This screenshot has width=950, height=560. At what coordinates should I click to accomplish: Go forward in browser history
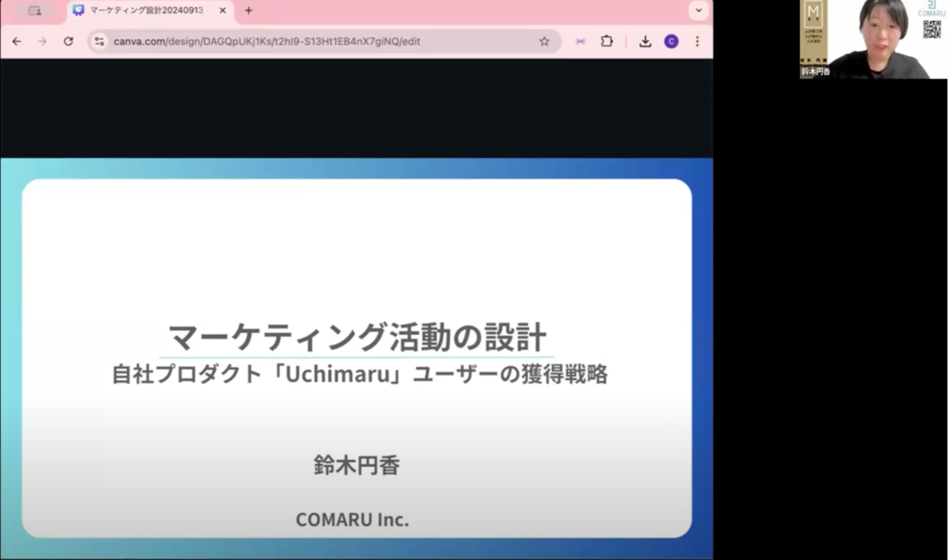(42, 41)
